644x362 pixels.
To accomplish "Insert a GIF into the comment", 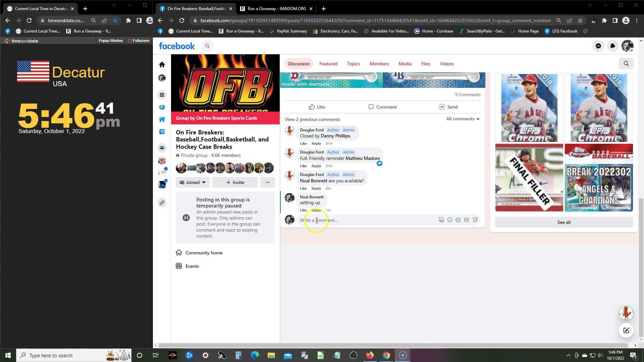I will [466, 220].
